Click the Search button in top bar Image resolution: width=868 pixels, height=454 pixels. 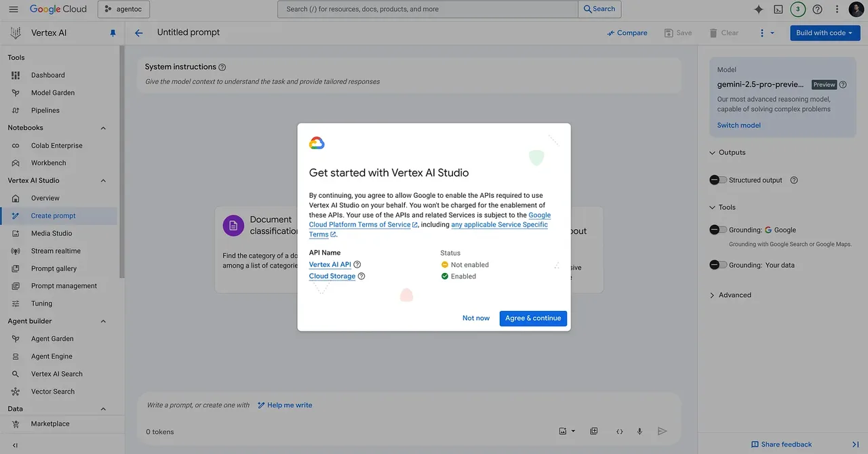(600, 9)
